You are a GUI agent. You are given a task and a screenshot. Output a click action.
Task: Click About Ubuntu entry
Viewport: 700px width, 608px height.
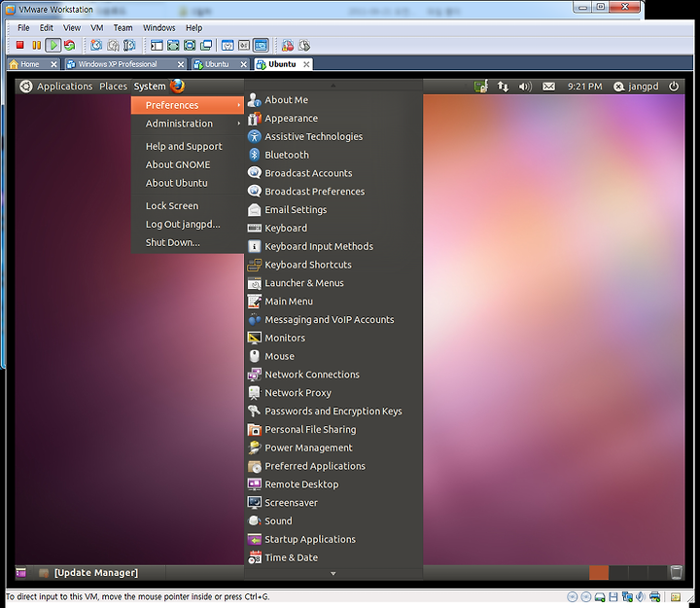click(x=188, y=183)
